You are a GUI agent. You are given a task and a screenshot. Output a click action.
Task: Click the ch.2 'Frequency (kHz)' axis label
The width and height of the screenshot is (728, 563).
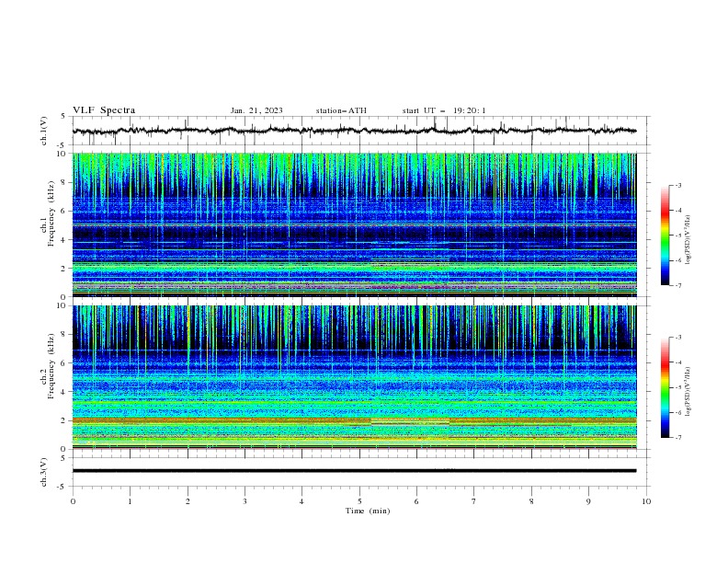pos(51,366)
